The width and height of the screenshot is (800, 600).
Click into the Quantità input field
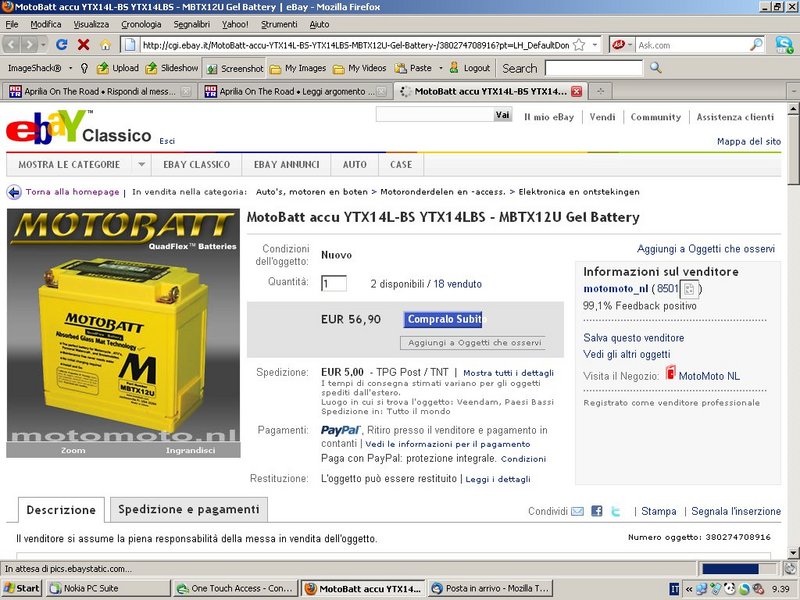[334, 284]
